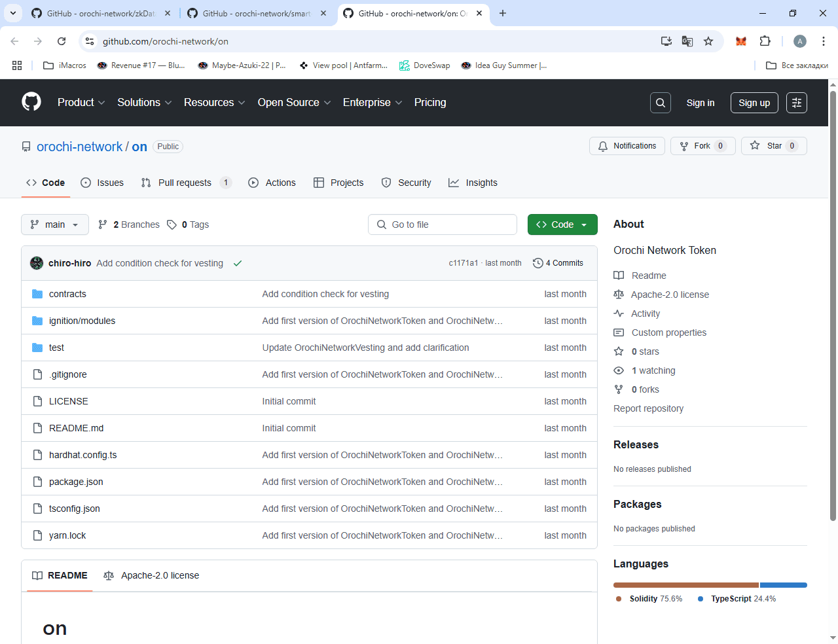This screenshot has height=644, width=838.
Task: Expand the Enterprise menu
Action: click(x=373, y=103)
